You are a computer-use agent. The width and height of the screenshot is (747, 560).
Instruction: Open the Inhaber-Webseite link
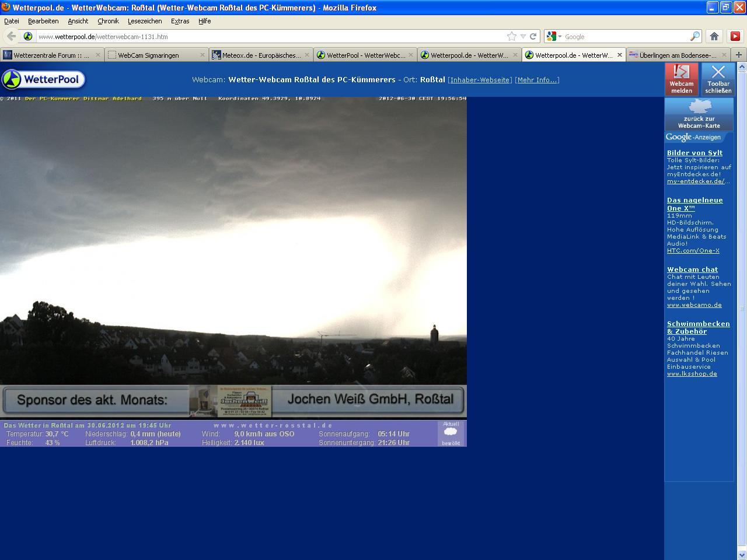(x=480, y=80)
